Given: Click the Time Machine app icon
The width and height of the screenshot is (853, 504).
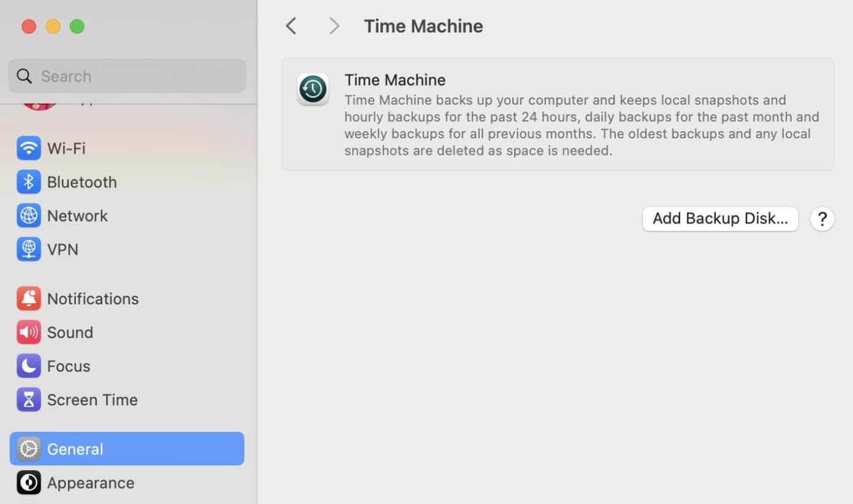Looking at the screenshot, I should point(313,89).
